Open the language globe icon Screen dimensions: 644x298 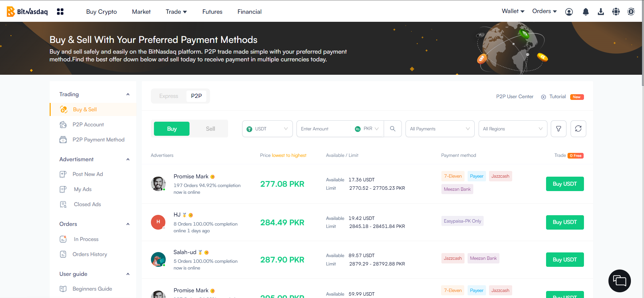[x=616, y=12]
